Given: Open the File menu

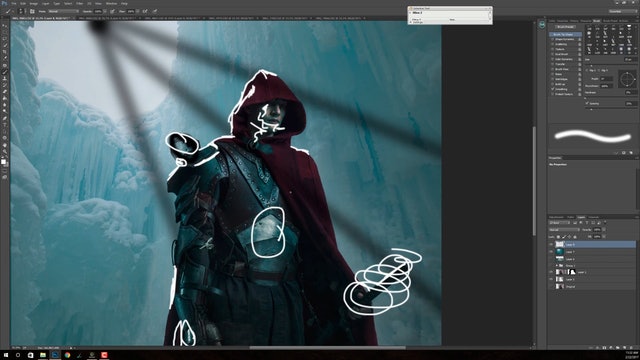Looking at the screenshot, I should coord(13,3).
